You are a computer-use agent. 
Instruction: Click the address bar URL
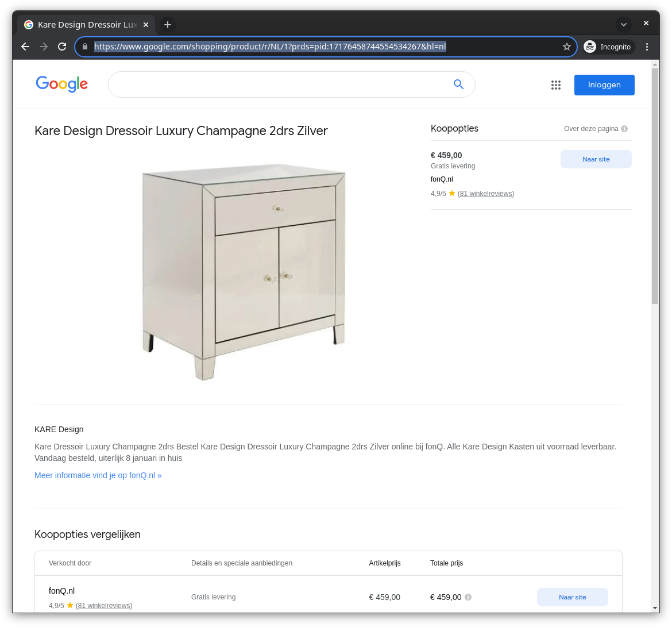coord(270,47)
